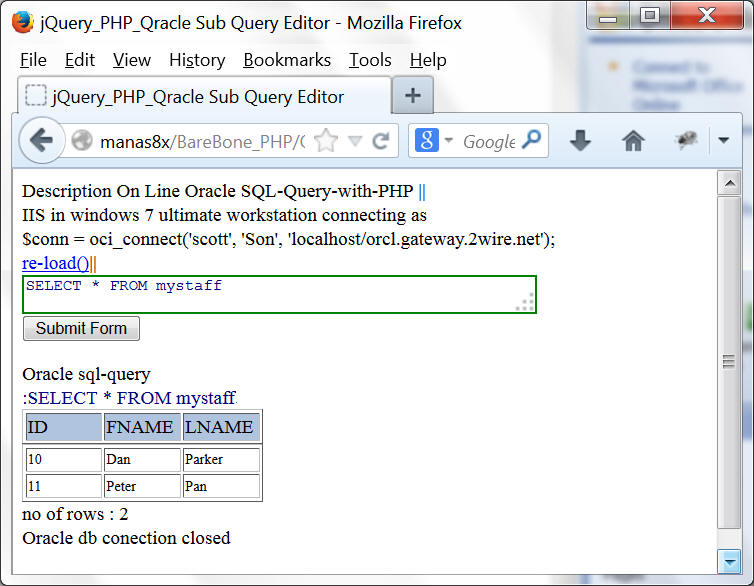Viewport: 754px width, 586px height.
Task: Click the 'IIS in windows 7 ultimate workstation' line
Action: (x=224, y=215)
